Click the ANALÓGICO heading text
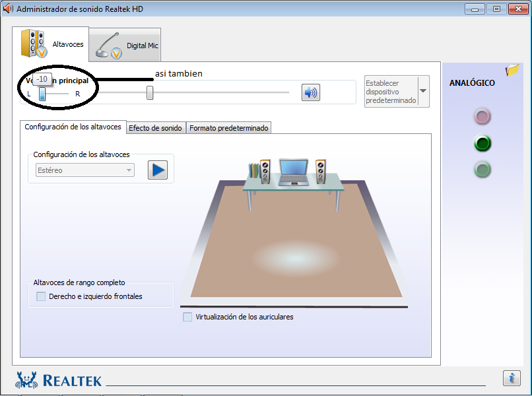This screenshot has height=396, width=532. point(472,82)
